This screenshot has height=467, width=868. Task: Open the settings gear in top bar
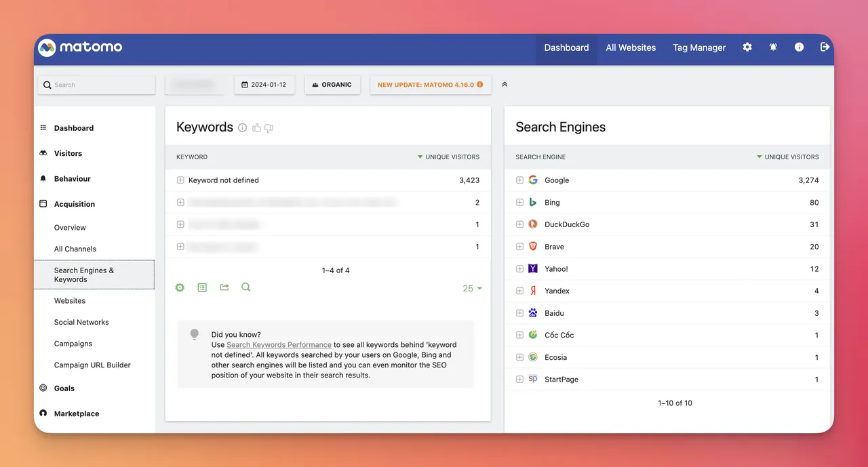point(747,47)
